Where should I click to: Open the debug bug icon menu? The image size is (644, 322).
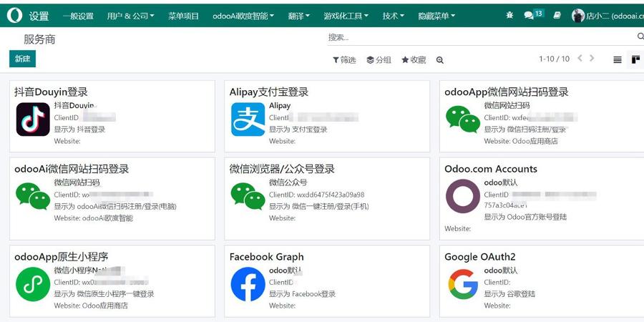[x=509, y=15]
